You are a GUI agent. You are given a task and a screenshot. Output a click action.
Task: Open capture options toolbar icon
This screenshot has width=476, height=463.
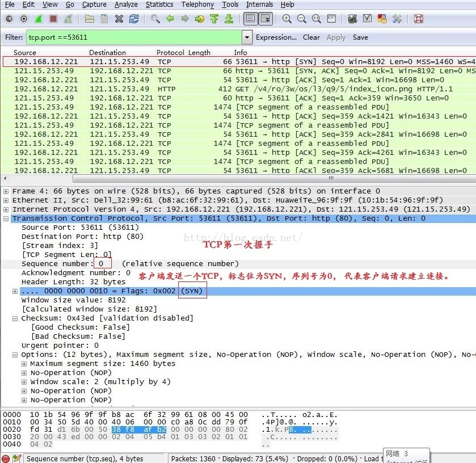point(24,19)
